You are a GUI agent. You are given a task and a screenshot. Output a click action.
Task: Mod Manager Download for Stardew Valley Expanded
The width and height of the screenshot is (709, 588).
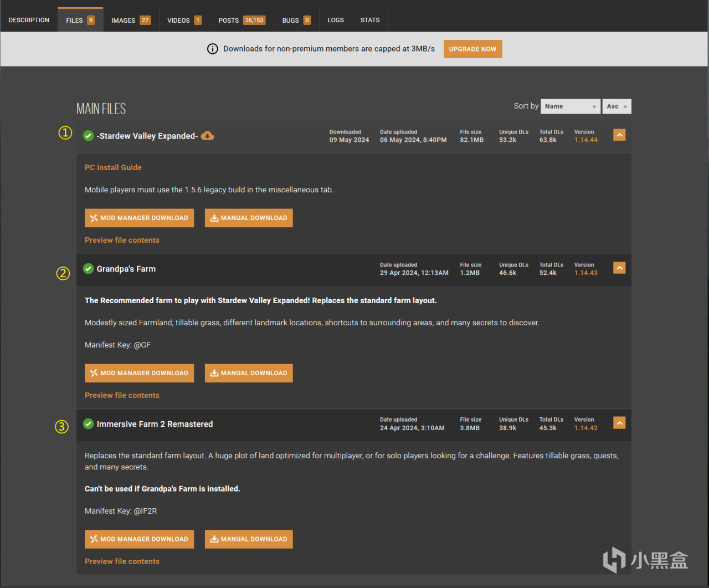point(139,218)
